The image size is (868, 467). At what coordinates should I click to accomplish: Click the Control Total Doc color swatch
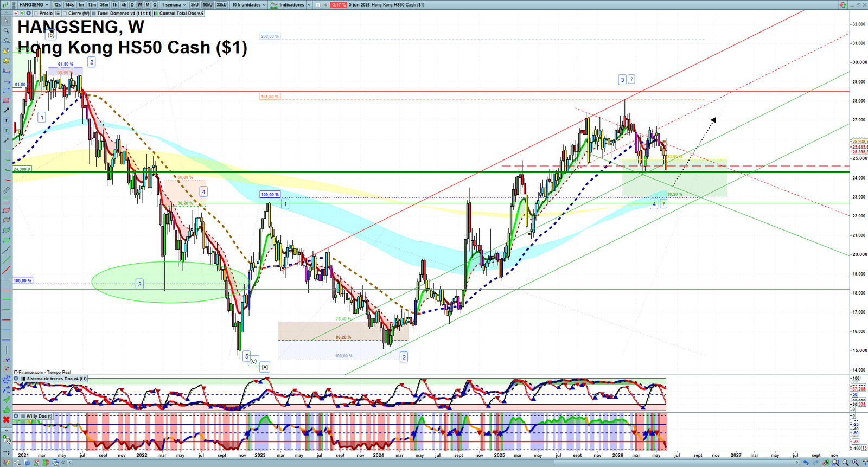(x=156, y=13)
